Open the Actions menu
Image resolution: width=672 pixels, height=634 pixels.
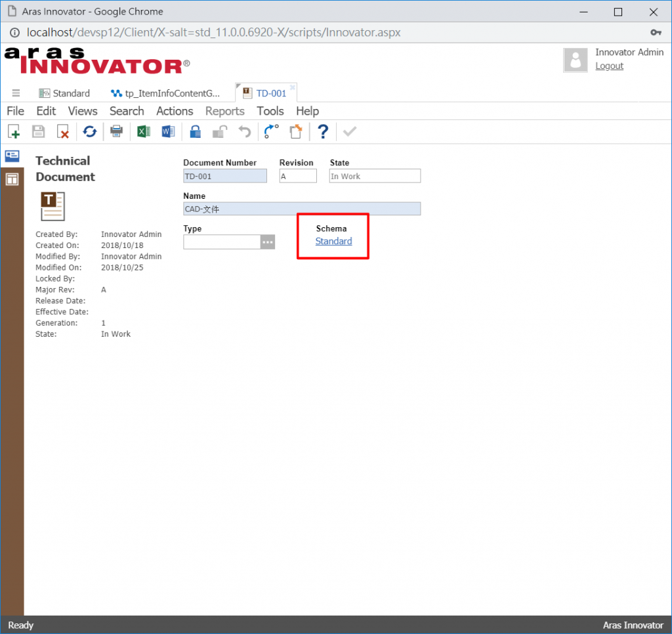[x=175, y=111]
